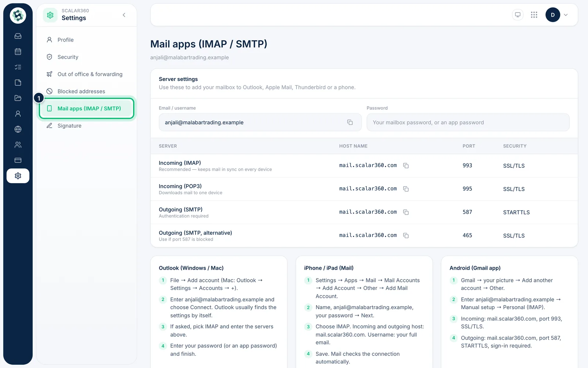Copy host name for Incoming (POP3)
This screenshot has height=368, width=588.
[x=406, y=189]
